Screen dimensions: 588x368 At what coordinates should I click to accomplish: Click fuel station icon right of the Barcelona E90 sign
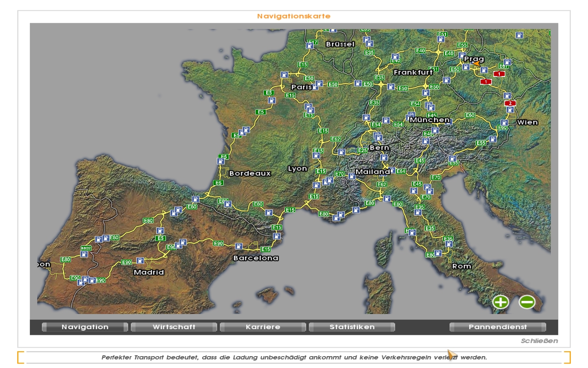click(x=239, y=246)
